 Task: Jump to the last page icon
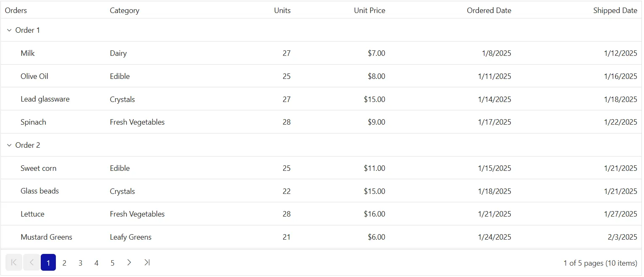(x=147, y=262)
